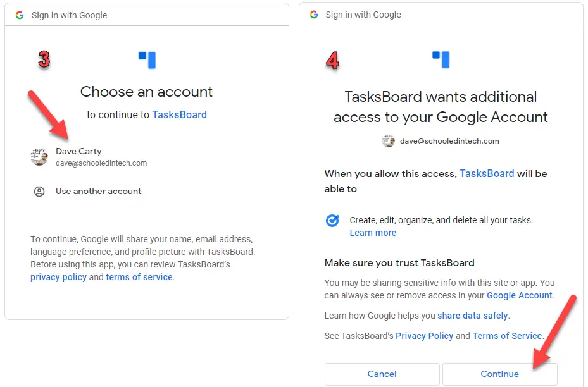This screenshot has height=387, width=588.
Task: Click the blue Tasks checkmark permission icon
Action: [x=332, y=220]
